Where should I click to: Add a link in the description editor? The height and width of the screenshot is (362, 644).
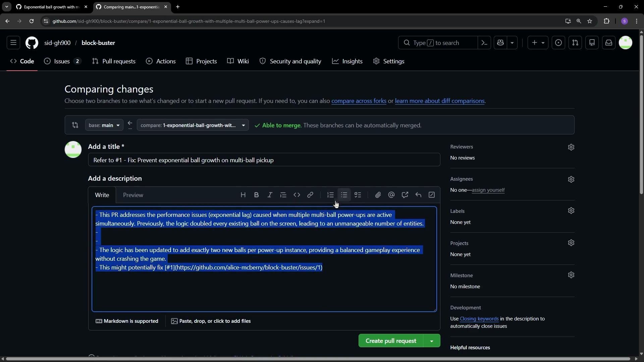[x=310, y=195]
